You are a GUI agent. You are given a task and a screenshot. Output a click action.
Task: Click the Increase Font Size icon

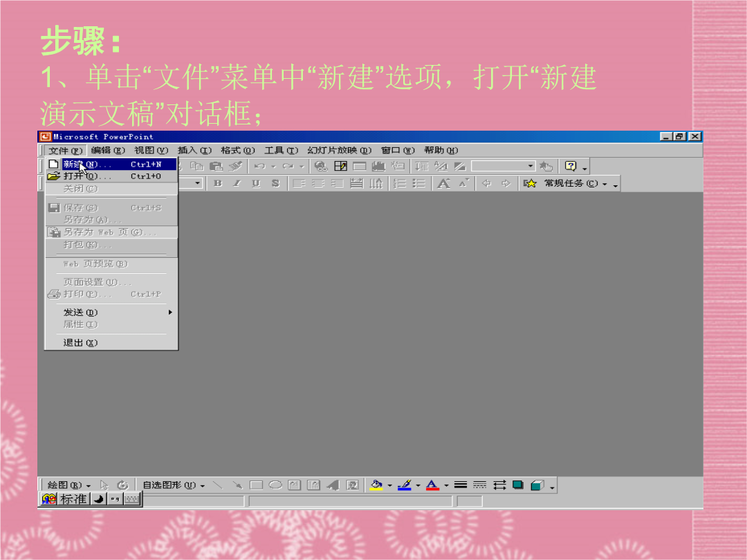(443, 183)
